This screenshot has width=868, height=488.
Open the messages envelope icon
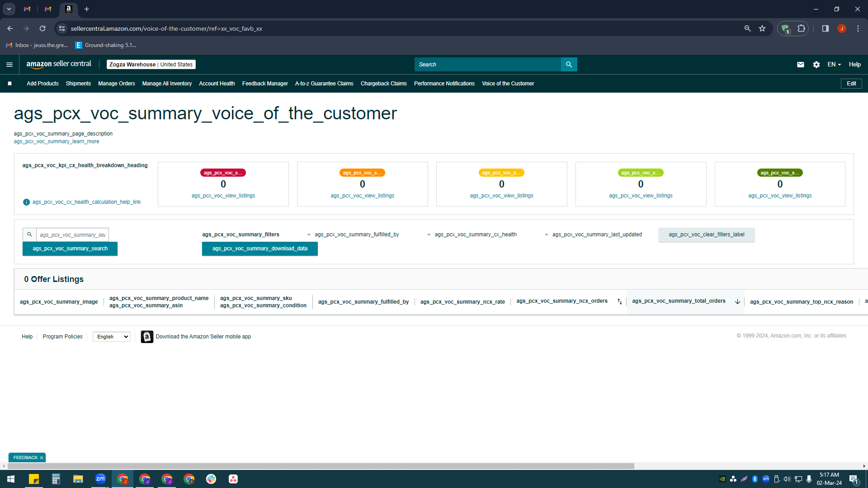click(800, 65)
